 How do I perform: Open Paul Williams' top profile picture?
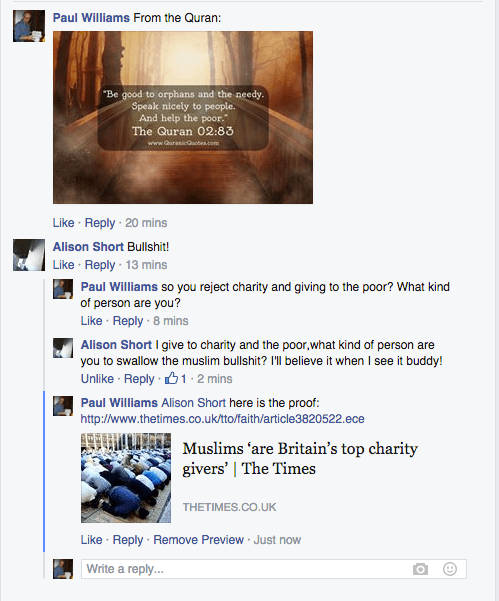click(x=29, y=26)
